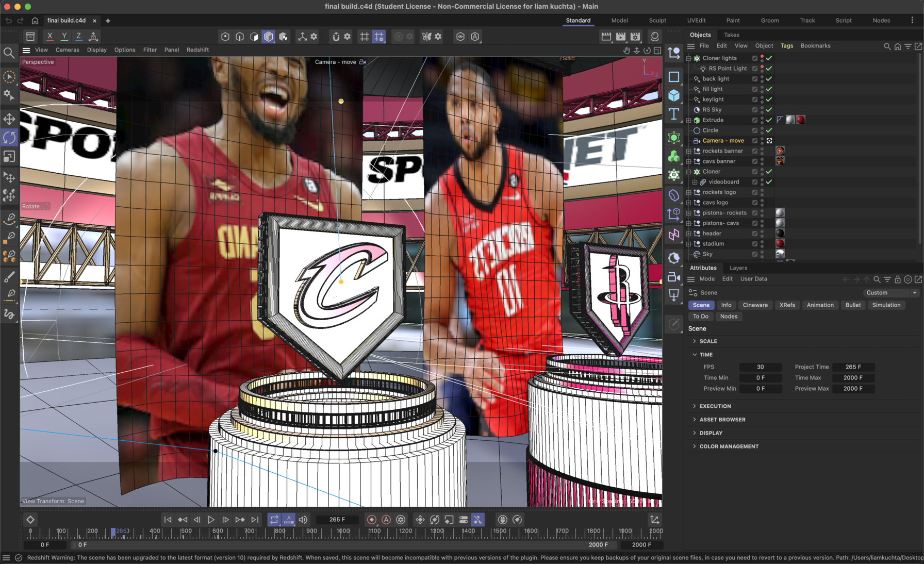Click the Redo arrow
The image size is (924, 564).
[21, 21]
